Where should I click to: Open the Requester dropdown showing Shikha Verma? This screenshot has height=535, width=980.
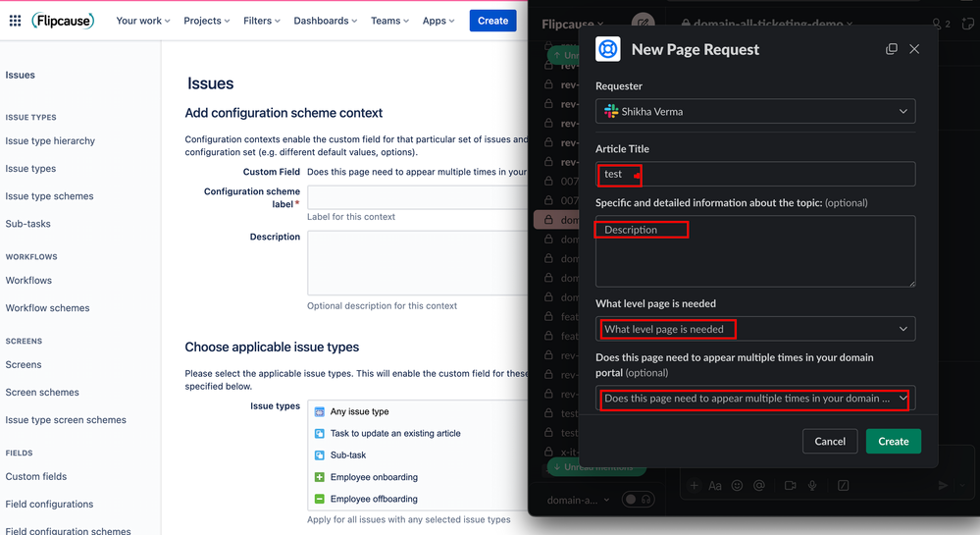(755, 111)
